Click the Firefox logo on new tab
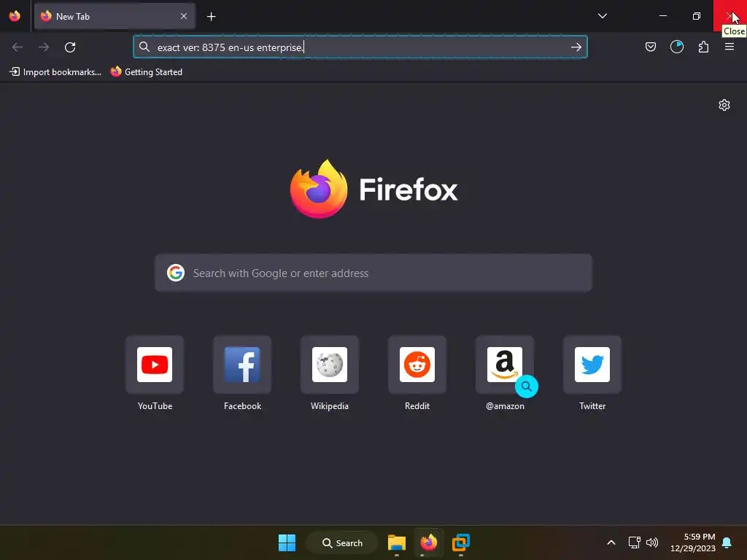This screenshot has height=560, width=747. 374,189
